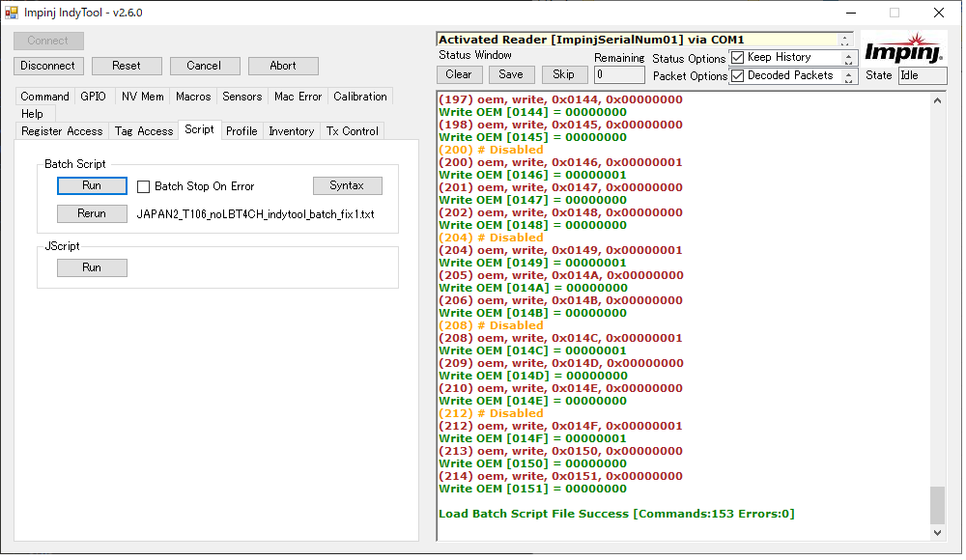Image resolution: width=966 pixels, height=560 pixels.
Task: Toggle the Batch Stop On Error checkbox
Action: (x=144, y=186)
